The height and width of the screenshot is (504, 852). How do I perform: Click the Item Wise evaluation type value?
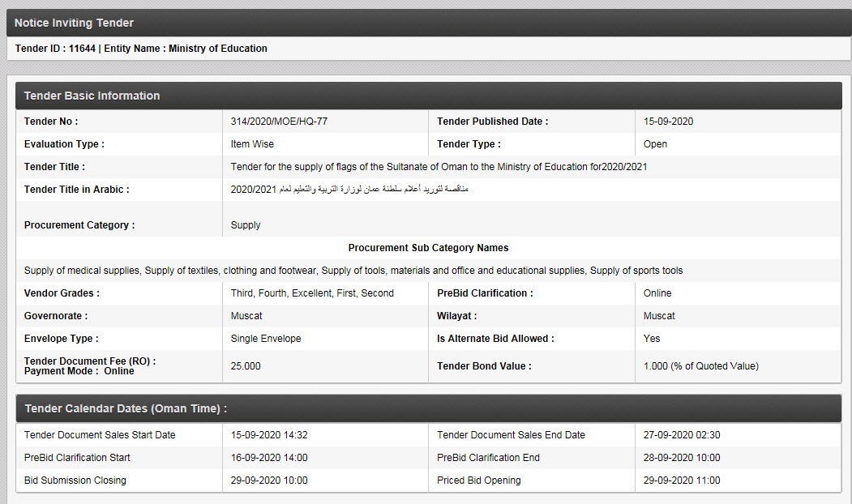click(252, 144)
